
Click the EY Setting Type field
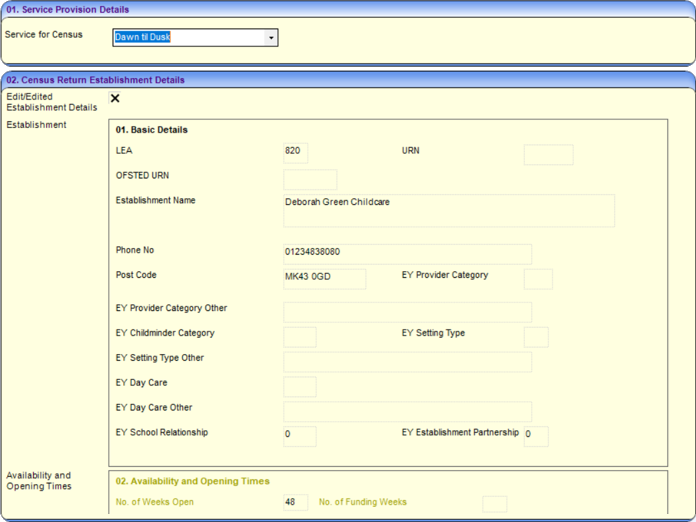pos(536,337)
